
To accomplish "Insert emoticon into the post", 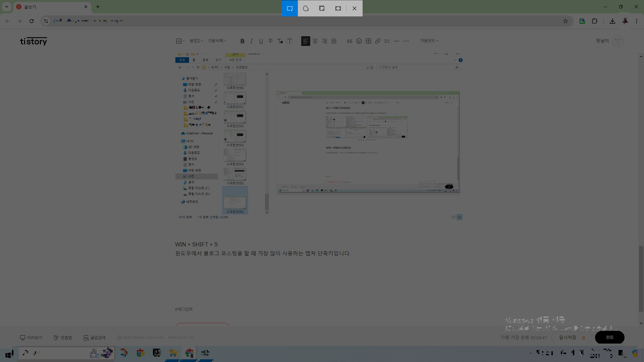I will (x=359, y=41).
